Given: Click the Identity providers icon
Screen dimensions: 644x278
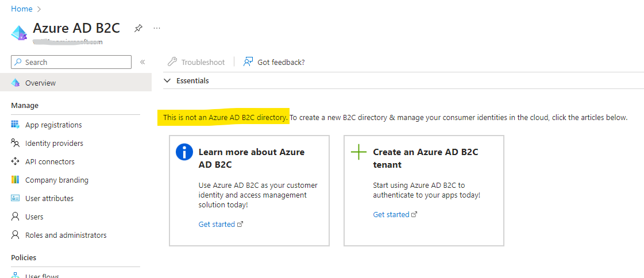Looking at the screenshot, I should pyautogui.click(x=15, y=143).
